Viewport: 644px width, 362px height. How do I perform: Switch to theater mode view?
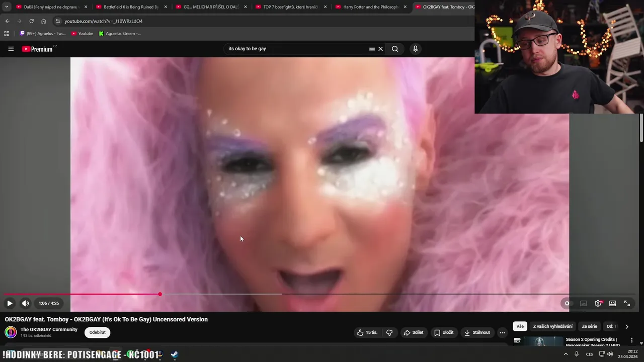click(x=613, y=303)
